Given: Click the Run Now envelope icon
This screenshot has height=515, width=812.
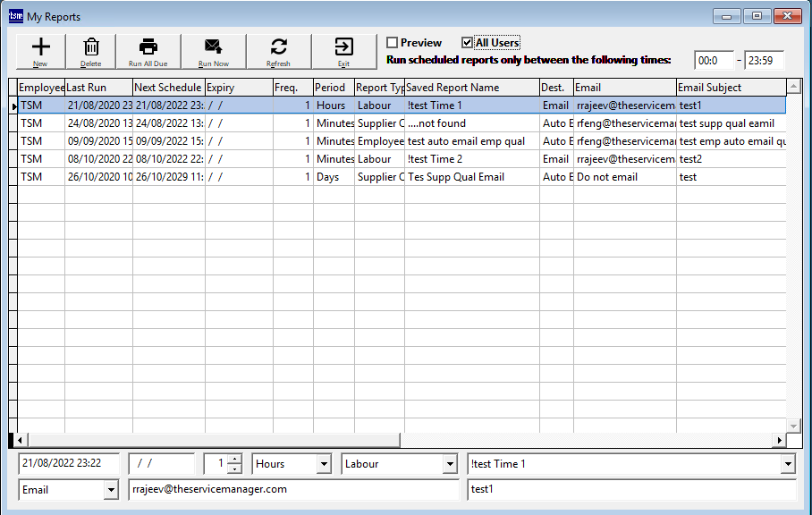Looking at the screenshot, I should click(x=213, y=47).
